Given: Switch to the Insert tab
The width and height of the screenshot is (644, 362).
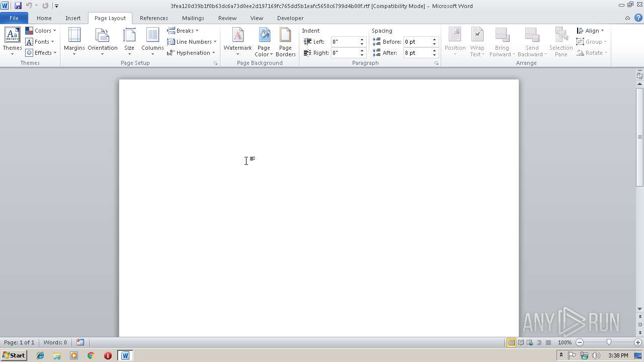Looking at the screenshot, I should coord(73,18).
